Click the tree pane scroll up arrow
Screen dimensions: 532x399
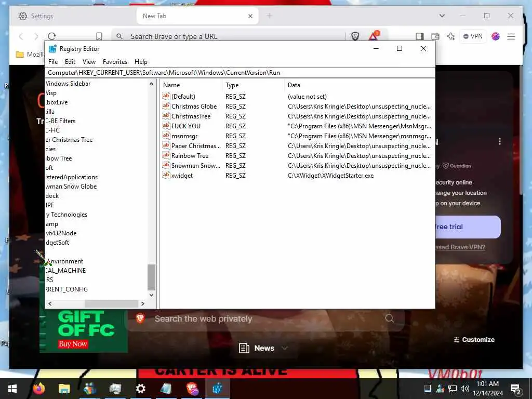pos(151,84)
